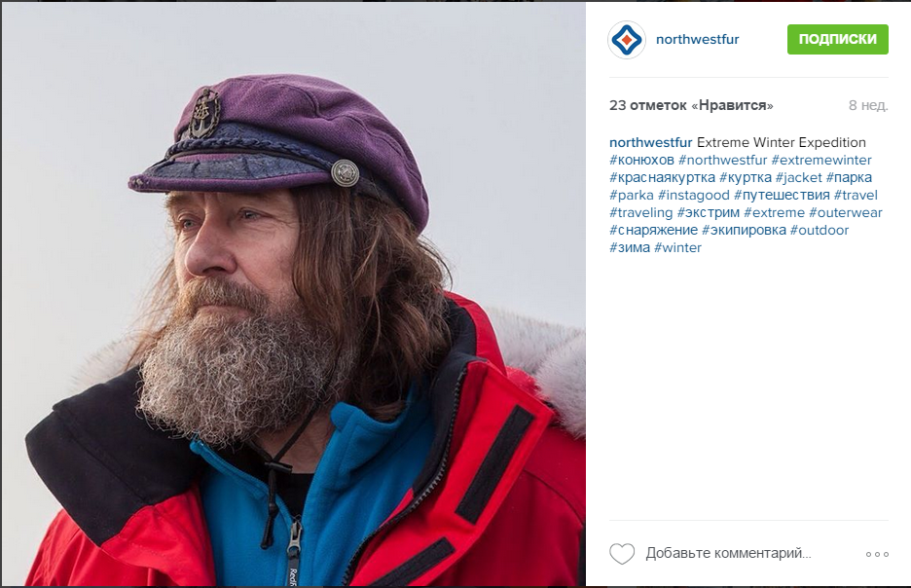Open the #extremewinter hashtag
Viewport: 911px width, 588px height.
(820, 160)
